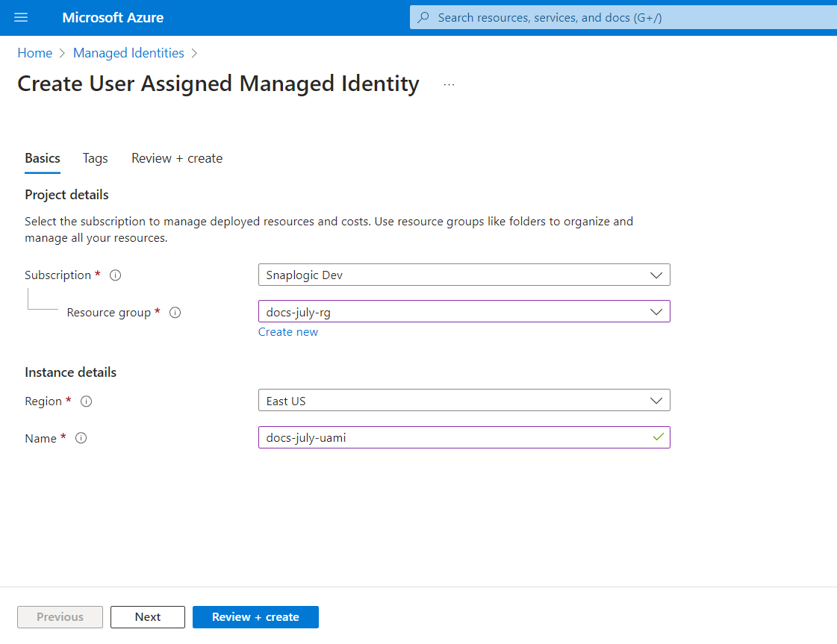The image size is (837, 644).
Task: Click the Name input field
Action: (452, 438)
